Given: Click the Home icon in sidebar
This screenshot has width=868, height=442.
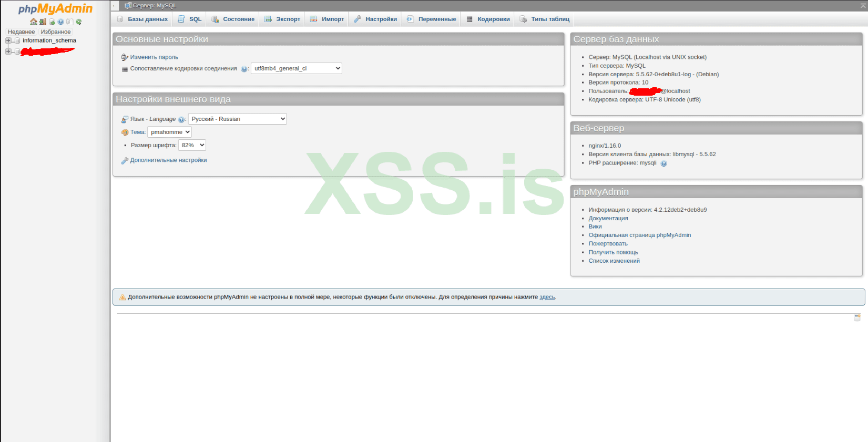Looking at the screenshot, I should 34,22.
